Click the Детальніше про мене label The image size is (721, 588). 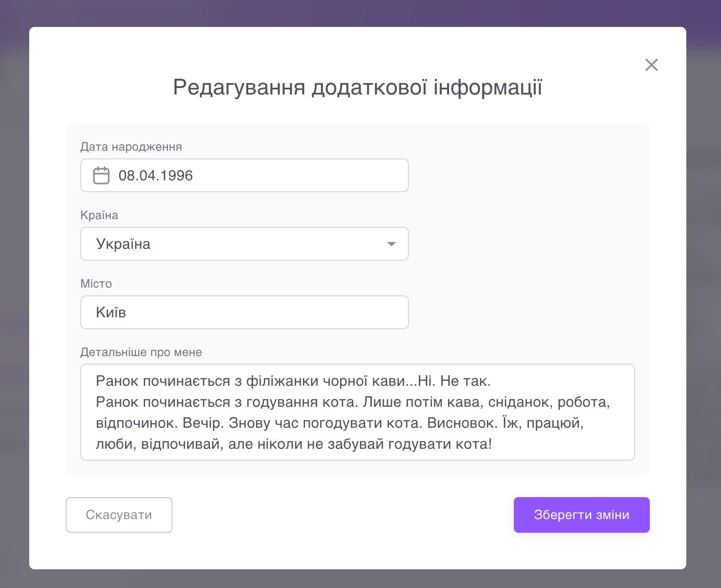141,352
